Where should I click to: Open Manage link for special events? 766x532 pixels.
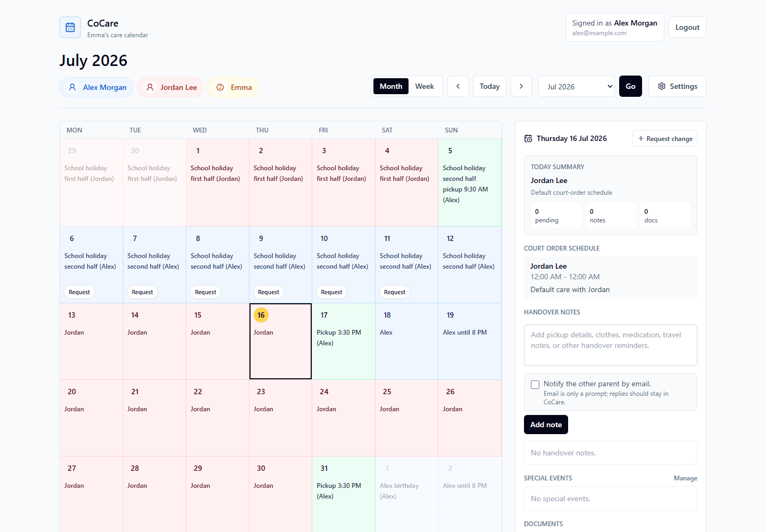click(685, 478)
